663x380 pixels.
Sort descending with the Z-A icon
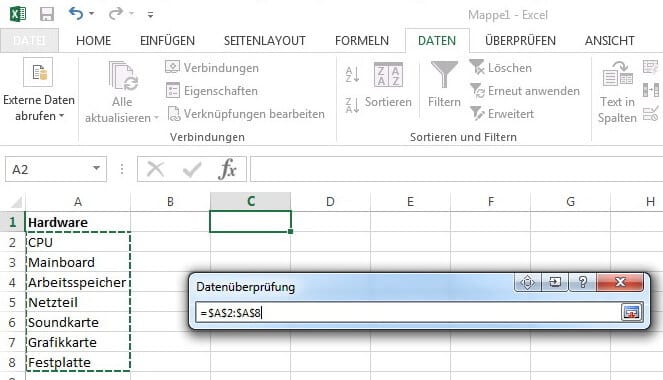coord(352,105)
